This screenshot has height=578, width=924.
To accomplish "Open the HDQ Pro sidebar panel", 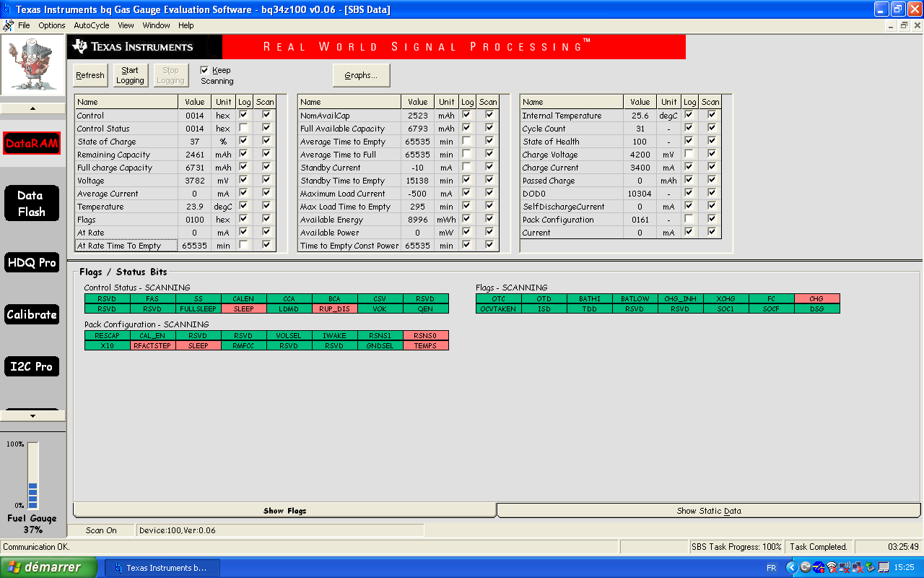I will click(x=32, y=263).
